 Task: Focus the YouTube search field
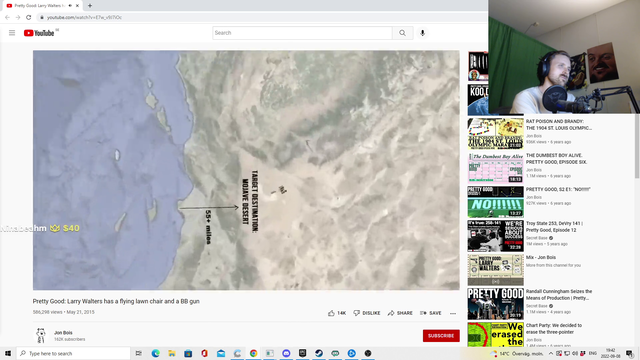pos(302,33)
